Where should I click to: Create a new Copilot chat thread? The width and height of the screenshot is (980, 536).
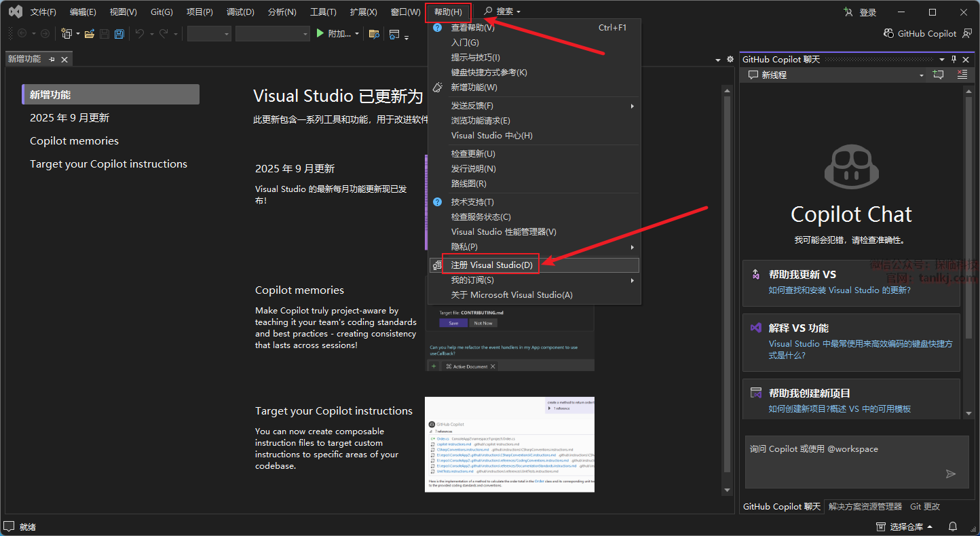click(x=939, y=75)
